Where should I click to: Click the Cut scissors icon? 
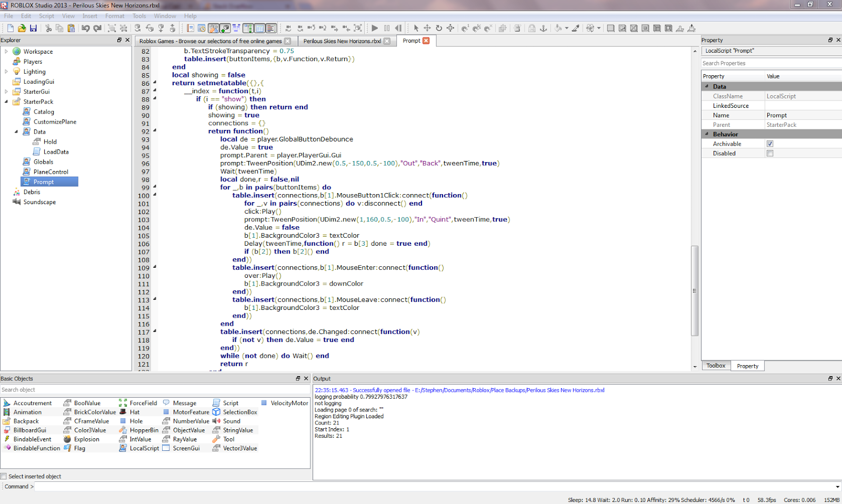[48, 28]
